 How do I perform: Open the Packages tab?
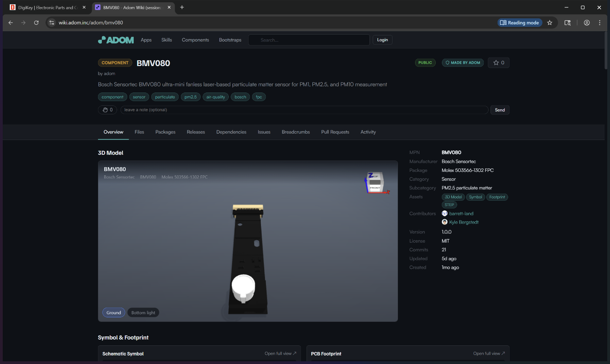pos(166,132)
